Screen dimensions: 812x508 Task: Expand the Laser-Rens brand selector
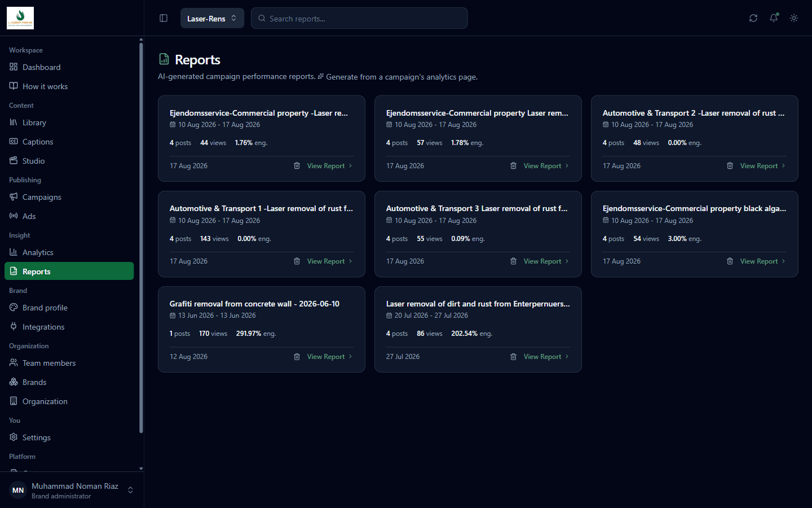click(212, 18)
